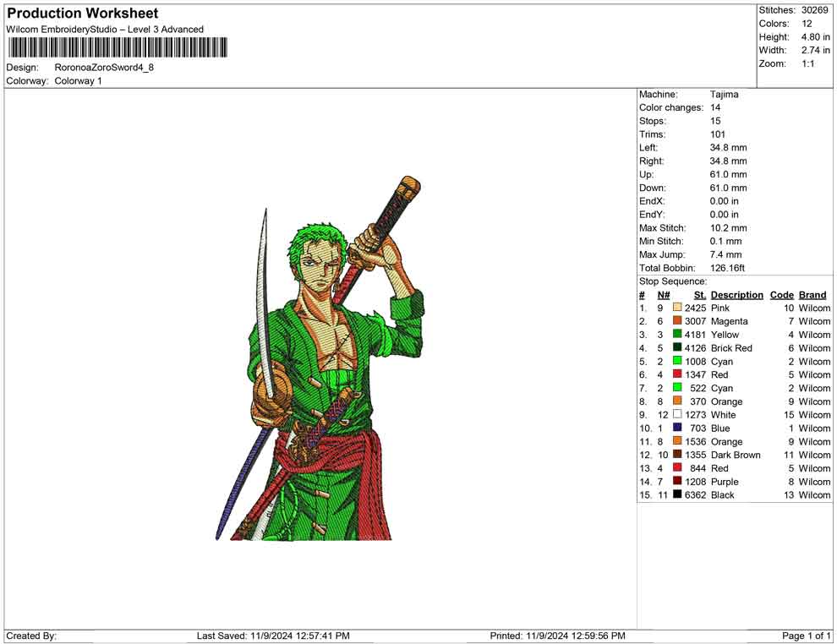Select the Stitches value 30269

click(x=815, y=10)
